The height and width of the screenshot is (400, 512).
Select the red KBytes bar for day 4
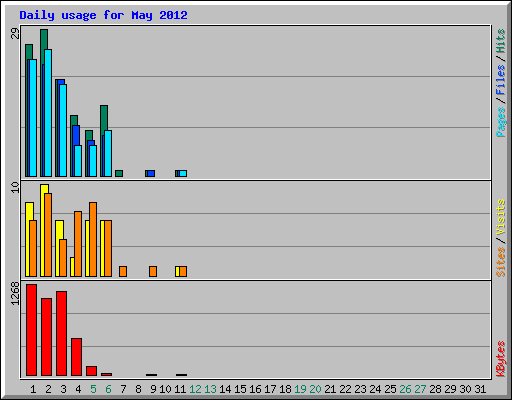(x=76, y=357)
